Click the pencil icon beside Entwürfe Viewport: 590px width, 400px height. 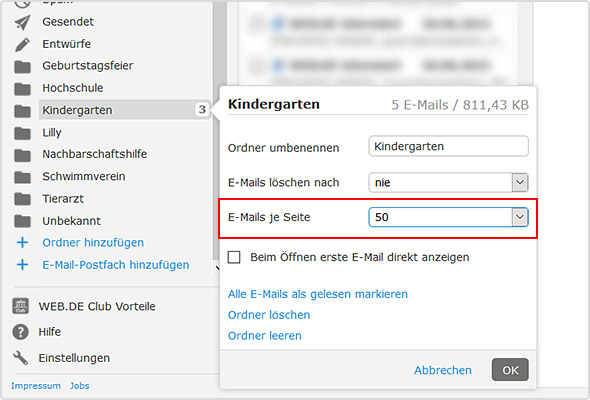(x=22, y=44)
